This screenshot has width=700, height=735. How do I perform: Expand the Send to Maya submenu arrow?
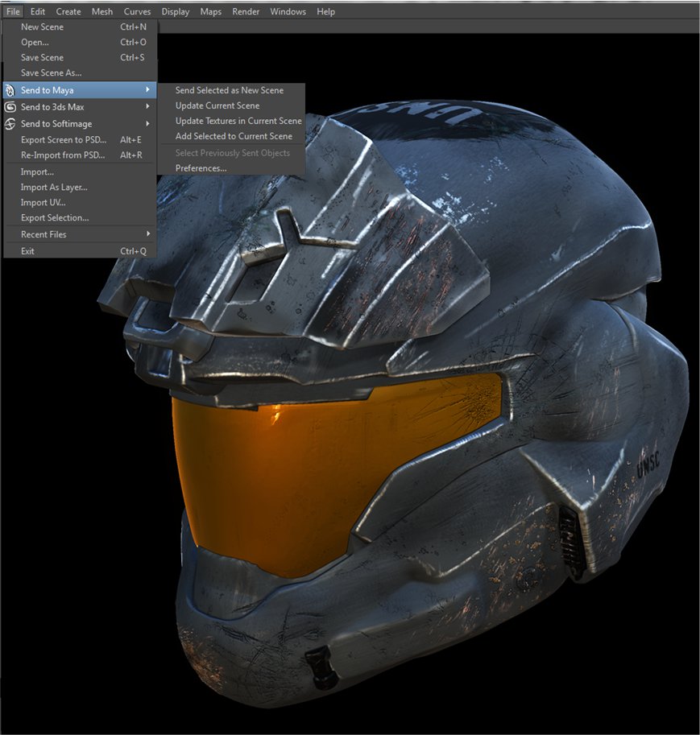(x=147, y=89)
